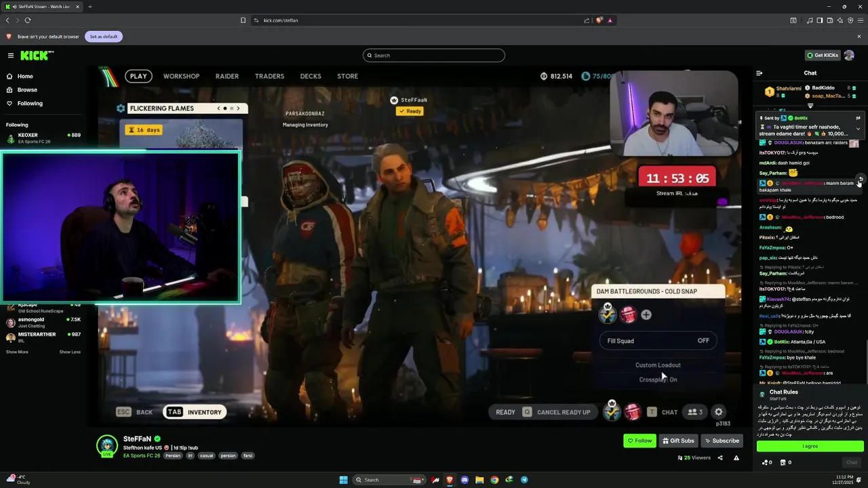This screenshot has height=488, width=868.
Task: Click Set as default browser button
Action: tap(104, 37)
